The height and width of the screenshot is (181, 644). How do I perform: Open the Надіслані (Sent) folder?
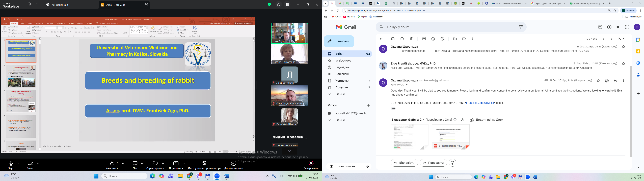pos(342,74)
